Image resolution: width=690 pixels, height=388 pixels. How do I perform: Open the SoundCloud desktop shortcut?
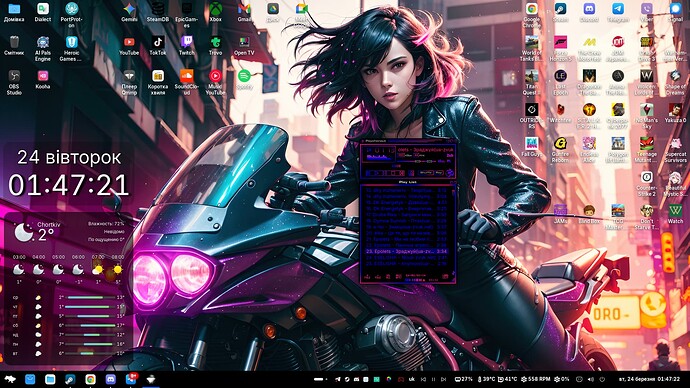[187, 82]
